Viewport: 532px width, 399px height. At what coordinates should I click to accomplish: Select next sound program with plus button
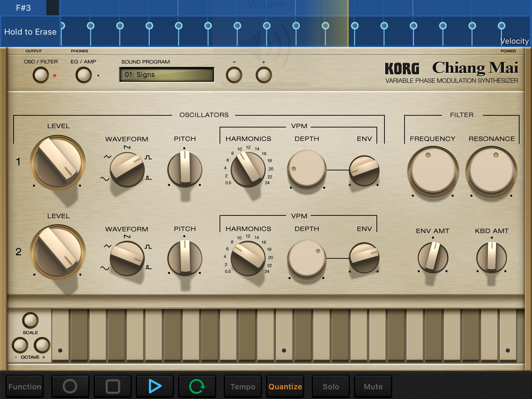(x=264, y=75)
